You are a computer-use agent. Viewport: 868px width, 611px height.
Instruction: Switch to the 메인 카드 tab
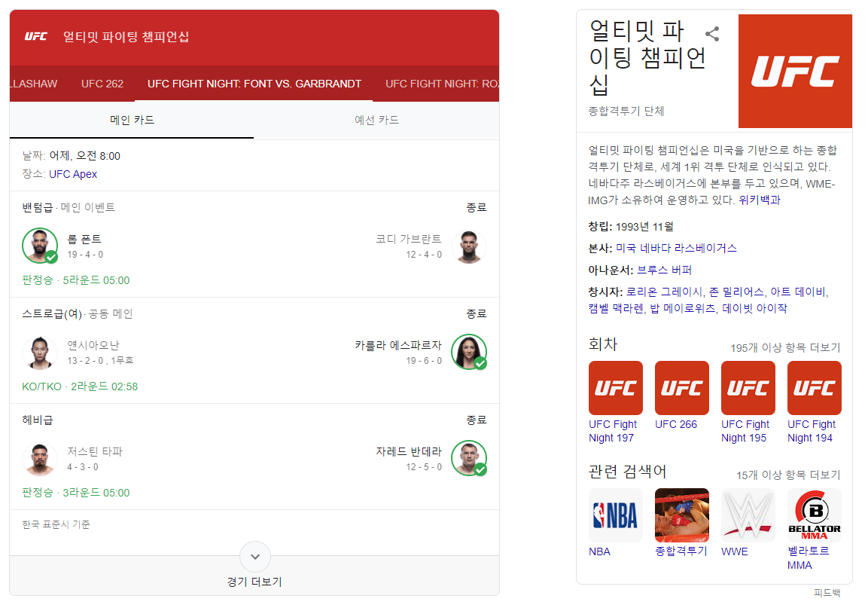pos(130,121)
